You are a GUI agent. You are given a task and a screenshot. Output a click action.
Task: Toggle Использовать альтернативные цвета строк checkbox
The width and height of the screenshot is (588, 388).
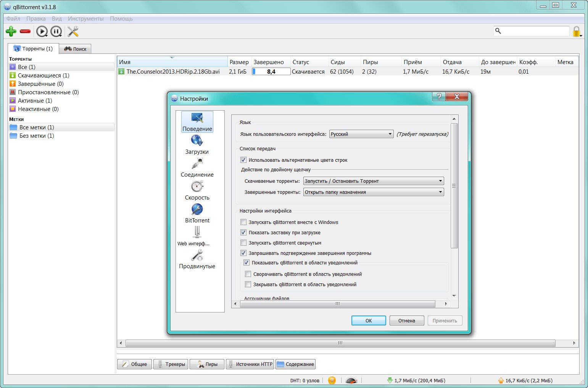point(243,160)
